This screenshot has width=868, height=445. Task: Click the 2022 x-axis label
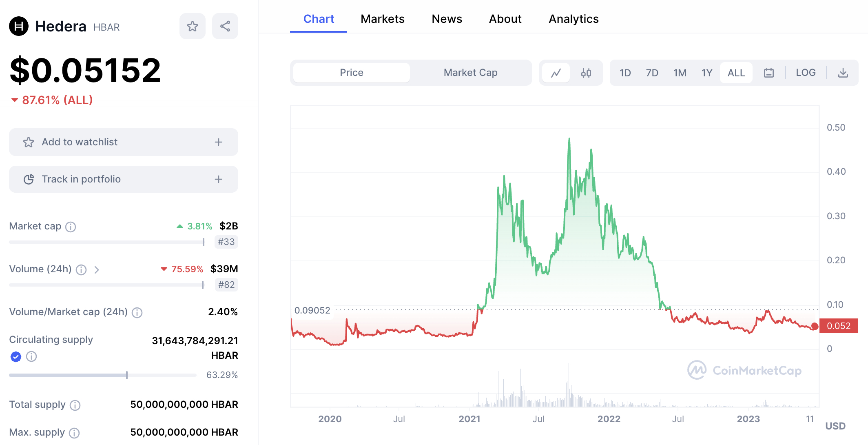coord(609,419)
